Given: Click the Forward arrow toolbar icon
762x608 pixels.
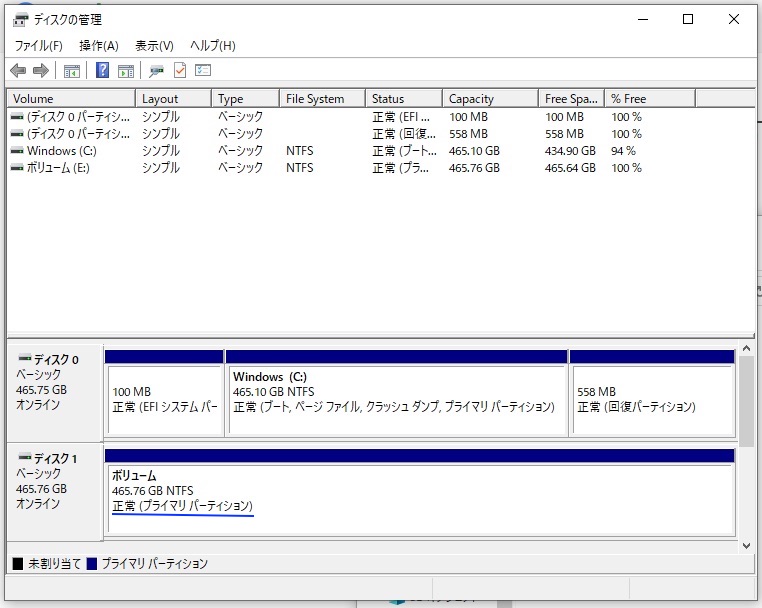Looking at the screenshot, I should click(x=41, y=70).
